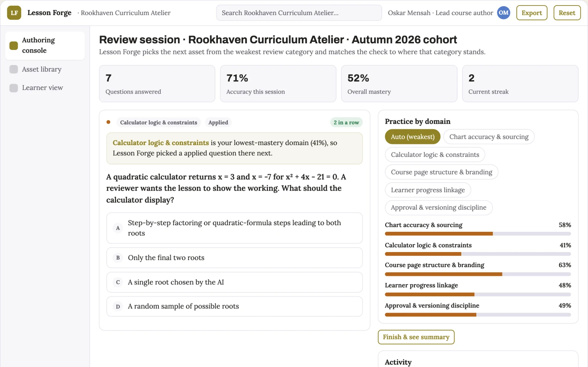The image size is (588, 367).
Task: Click the Chart accuracy & sourcing 58% bar
Action: pyautogui.click(x=478, y=234)
